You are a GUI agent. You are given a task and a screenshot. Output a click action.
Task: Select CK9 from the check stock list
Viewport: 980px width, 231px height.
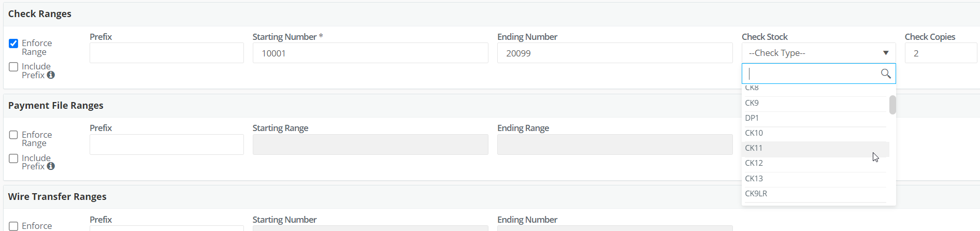pos(815,103)
